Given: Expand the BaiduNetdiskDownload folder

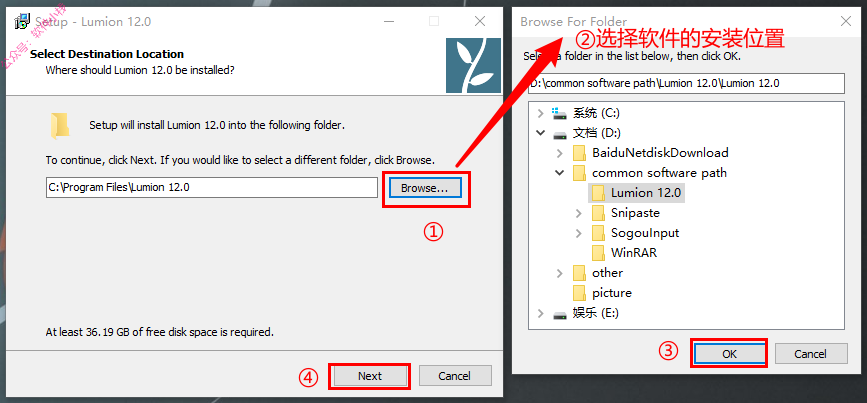Looking at the screenshot, I should click(x=560, y=153).
